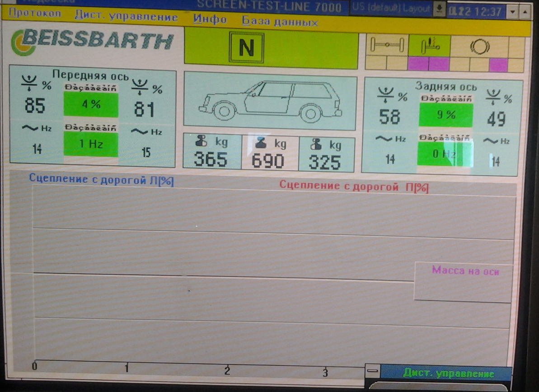Viewport: 539px width, 392px height.
Task: Open the Протокол menu
Action: 35,14
